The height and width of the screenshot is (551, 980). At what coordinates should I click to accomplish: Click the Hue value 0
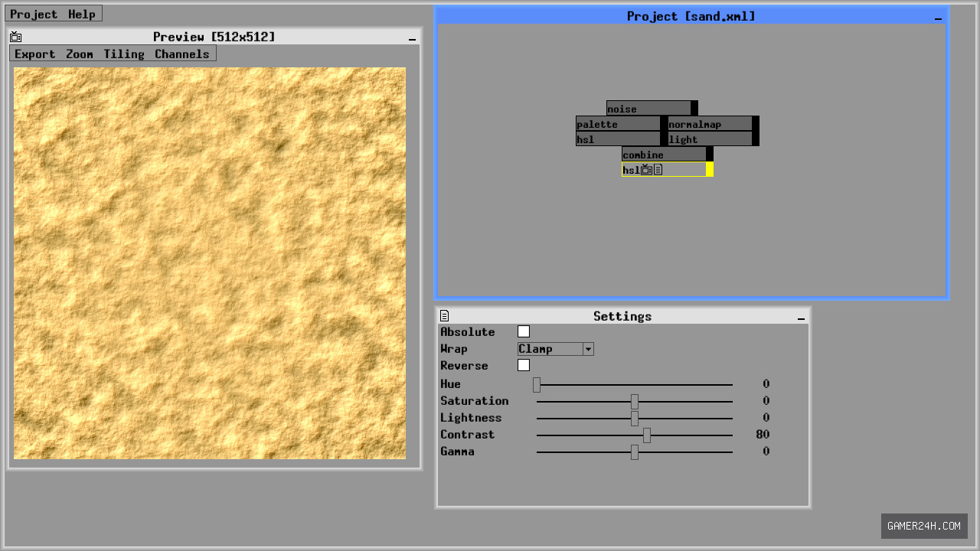click(766, 384)
